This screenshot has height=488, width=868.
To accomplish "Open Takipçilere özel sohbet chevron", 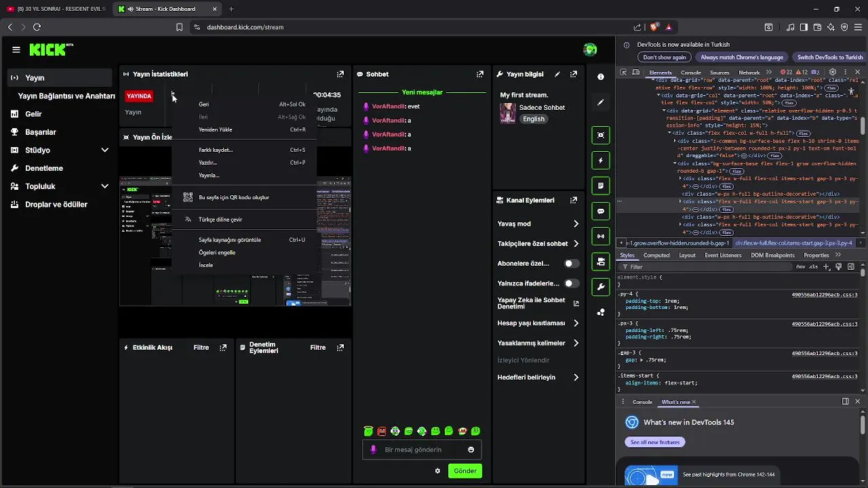I will pos(576,243).
